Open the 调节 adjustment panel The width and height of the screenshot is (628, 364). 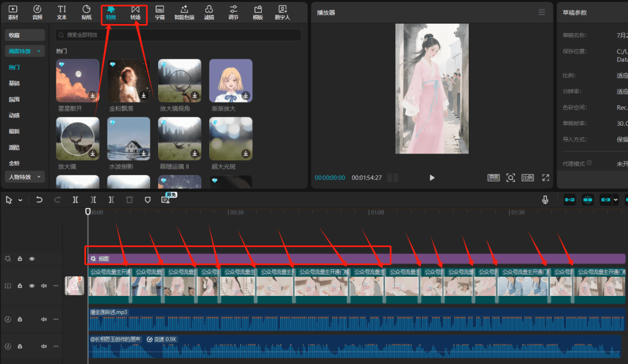point(234,12)
